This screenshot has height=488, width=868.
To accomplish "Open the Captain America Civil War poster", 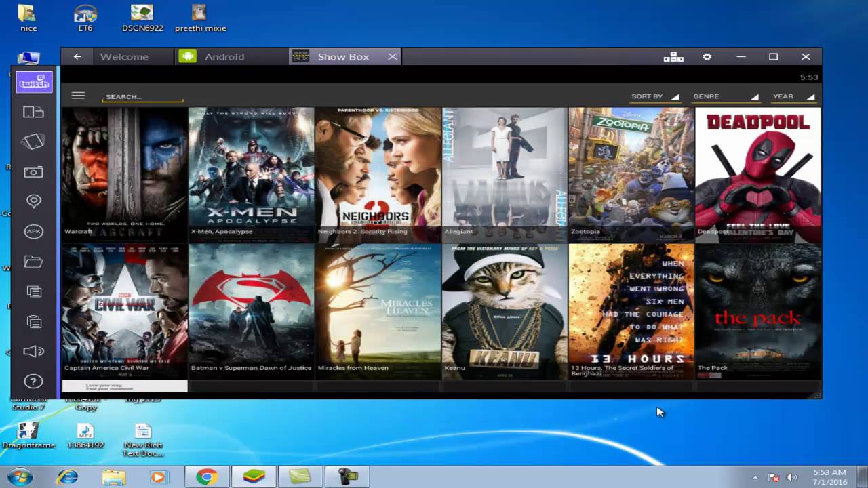I will pyautogui.click(x=125, y=311).
